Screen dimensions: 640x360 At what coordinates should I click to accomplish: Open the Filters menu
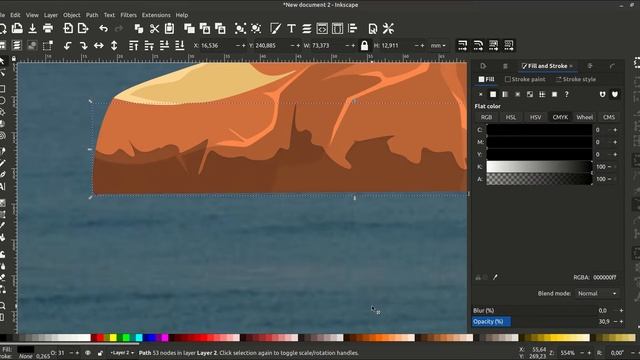(129, 15)
